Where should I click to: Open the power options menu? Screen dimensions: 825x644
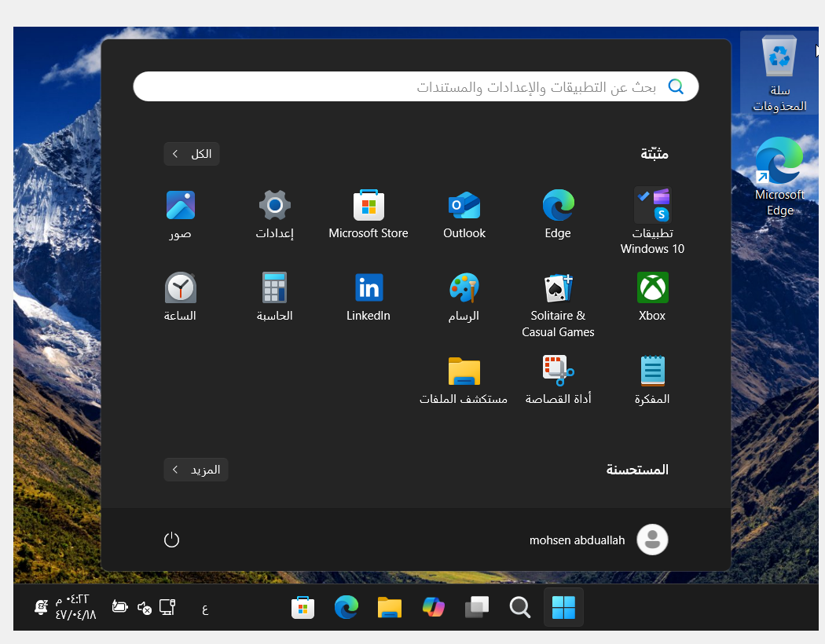coord(171,540)
